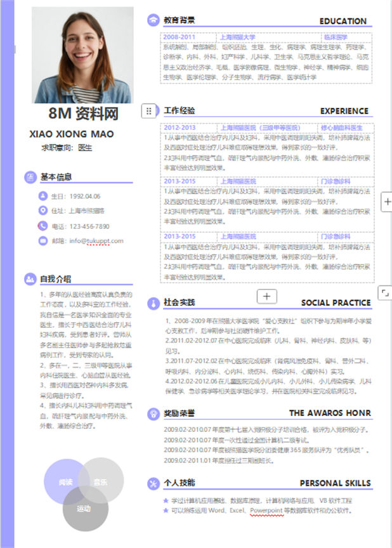Click the '临床医学' major cell
The height and width of the screenshot is (548, 392).
pos(346,37)
